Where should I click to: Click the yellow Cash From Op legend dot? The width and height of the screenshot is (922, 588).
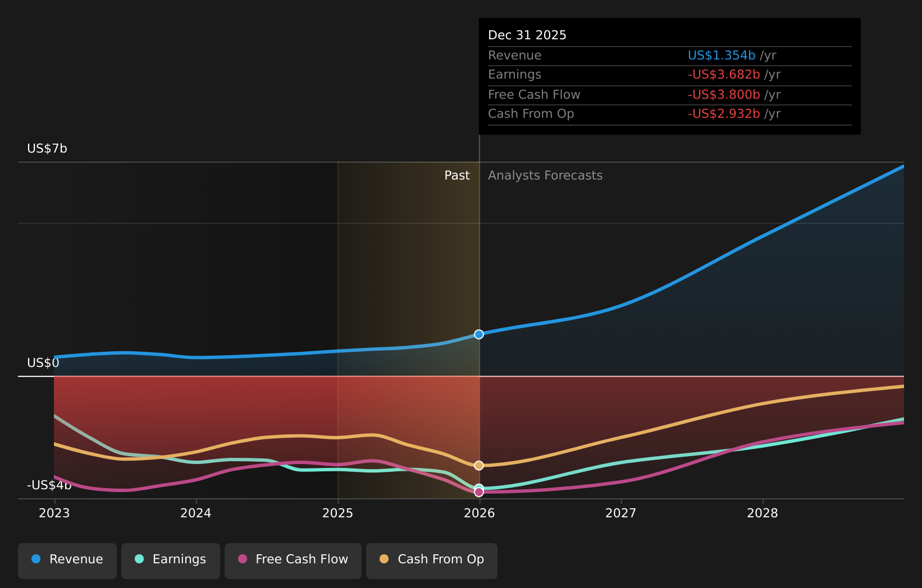point(384,559)
